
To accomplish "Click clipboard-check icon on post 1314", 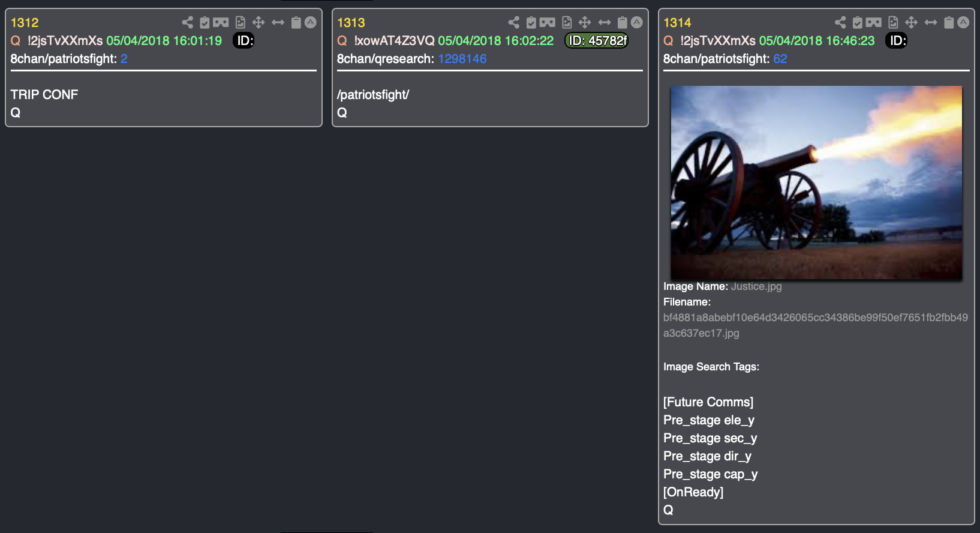I will pyautogui.click(x=858, y=22).
